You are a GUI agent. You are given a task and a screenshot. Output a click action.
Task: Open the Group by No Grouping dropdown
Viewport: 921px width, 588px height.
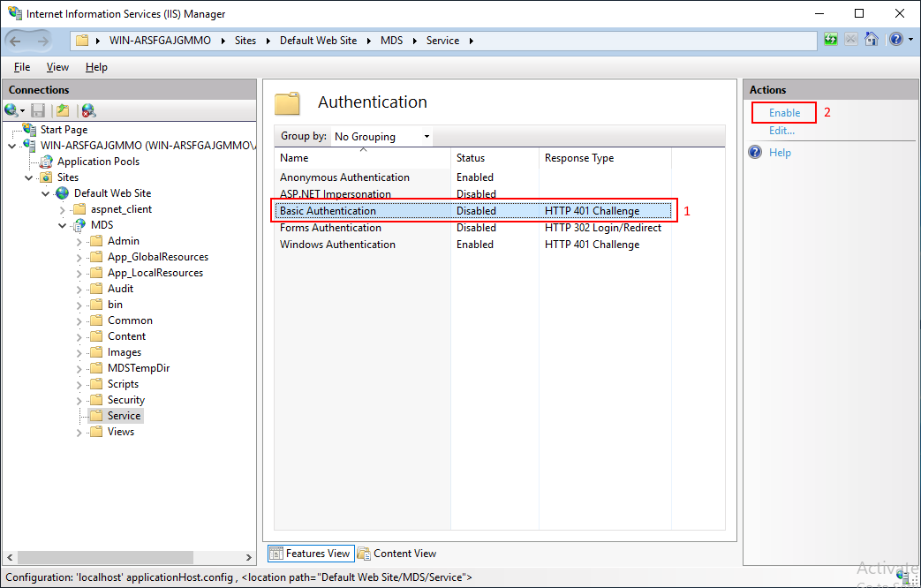(381, 136)
